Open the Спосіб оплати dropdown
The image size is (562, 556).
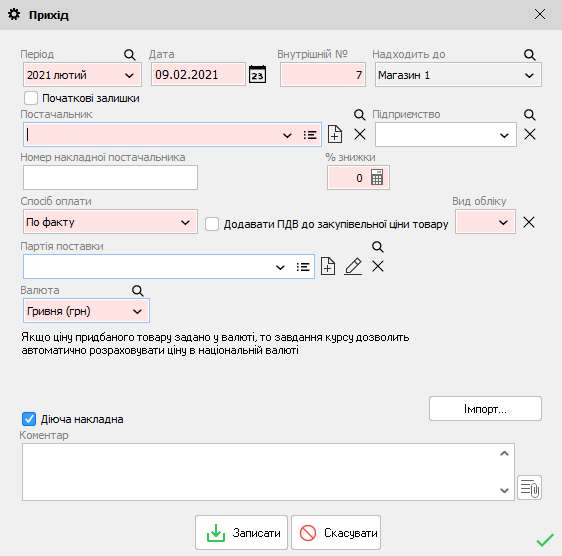coord(110,222)
